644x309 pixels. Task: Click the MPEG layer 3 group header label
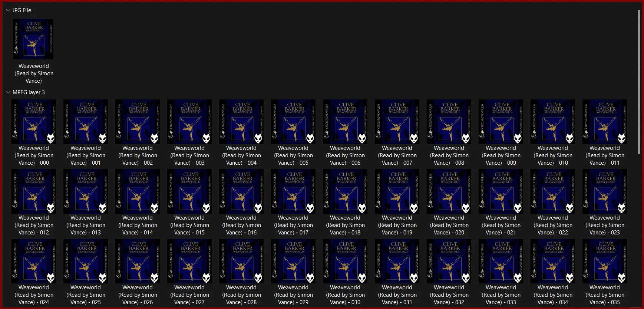tap(29, 92)
